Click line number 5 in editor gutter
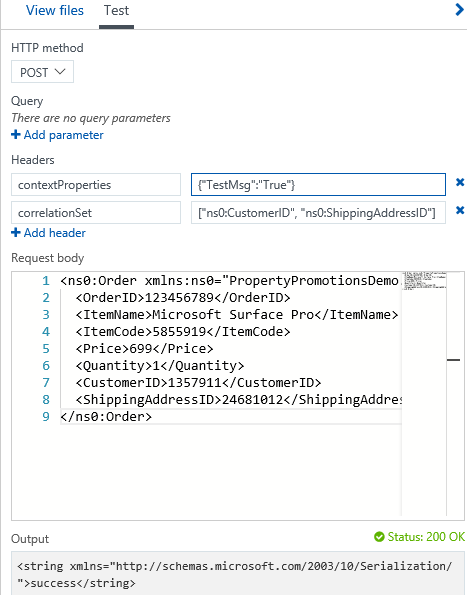 (46, 349)
